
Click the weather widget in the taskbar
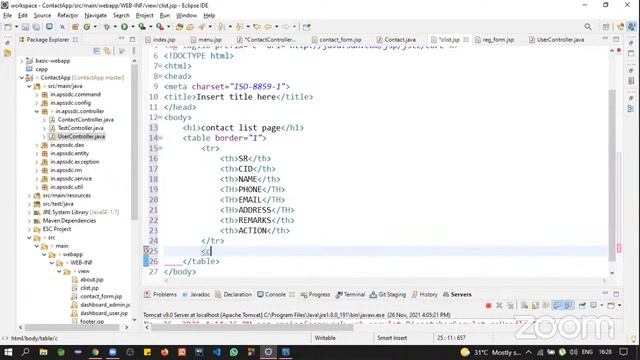pyautogui.click(x=490, y=352)
